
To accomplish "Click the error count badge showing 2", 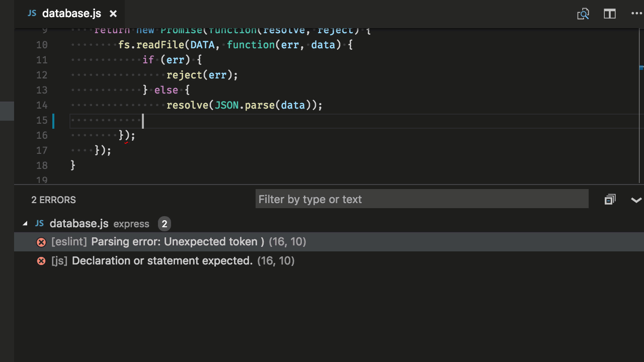I will coord(164,224).
